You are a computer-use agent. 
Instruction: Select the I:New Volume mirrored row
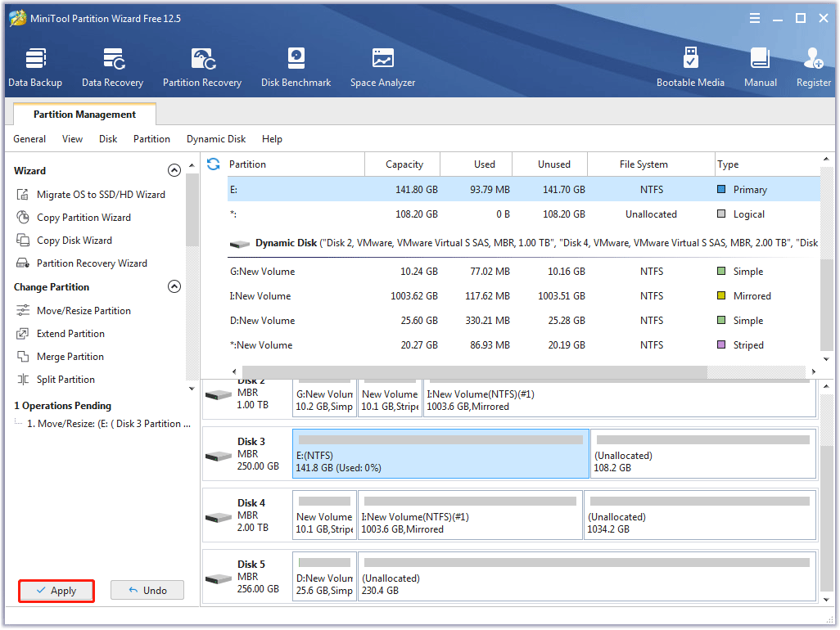pyautogui.click(x=524, y=296)
